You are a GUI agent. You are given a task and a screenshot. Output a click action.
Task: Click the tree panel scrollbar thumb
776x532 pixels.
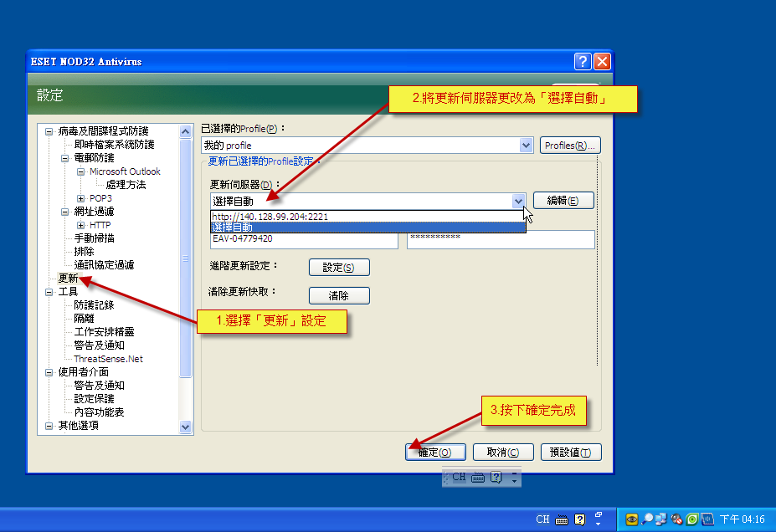coord(186,258)
